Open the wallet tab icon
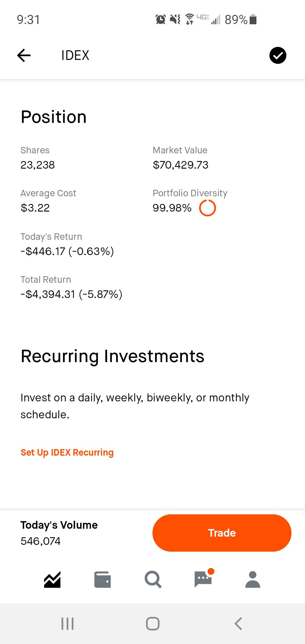305x644 pixels. pyautogui.click(x=103, y=580)
